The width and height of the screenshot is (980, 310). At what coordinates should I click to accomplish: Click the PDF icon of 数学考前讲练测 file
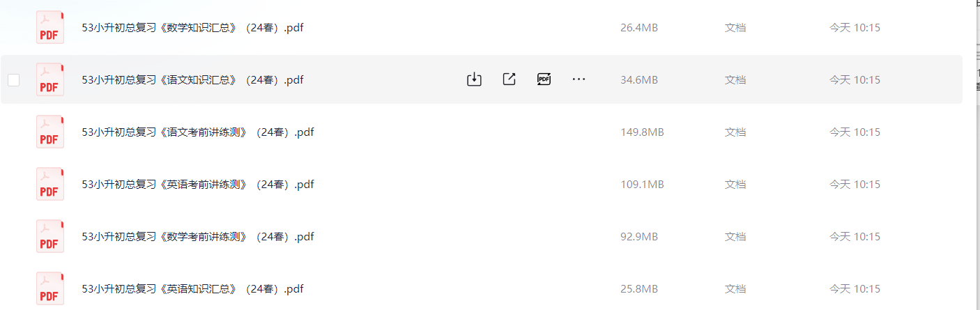point(49,236)
